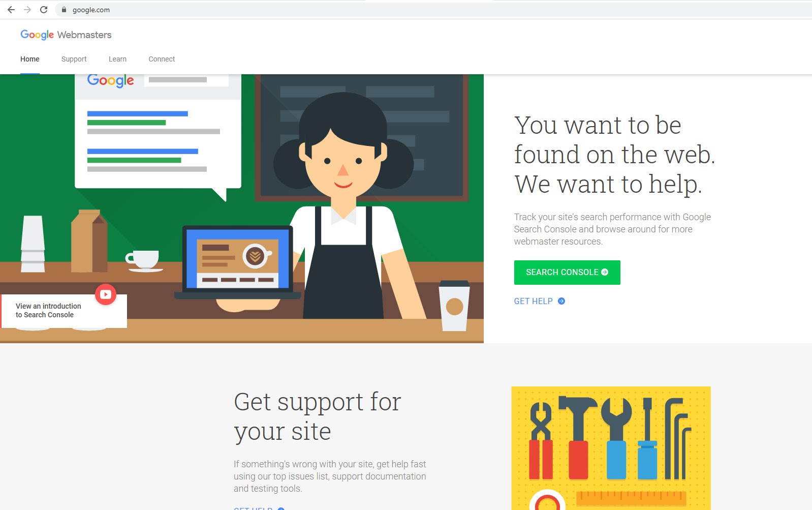Click the browser forward arrow

pos(27,10)
